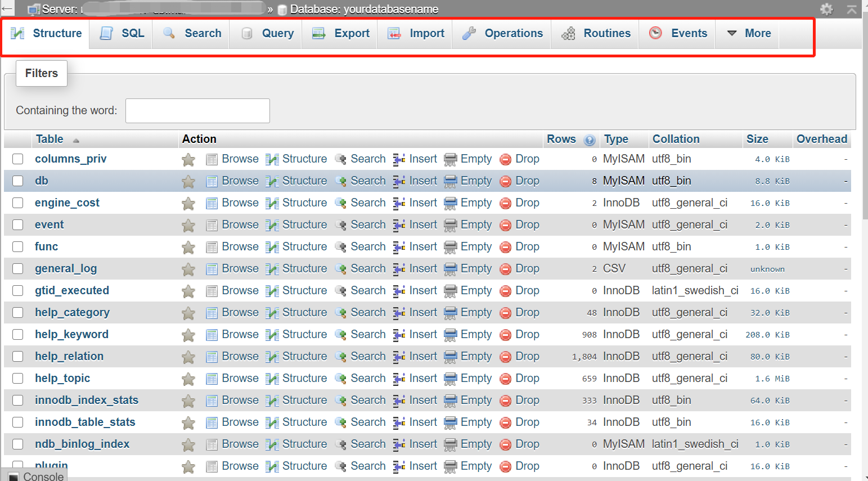868x481 pixels.
Task: Click the red Drop icon for db table
Action: [506, 181]
